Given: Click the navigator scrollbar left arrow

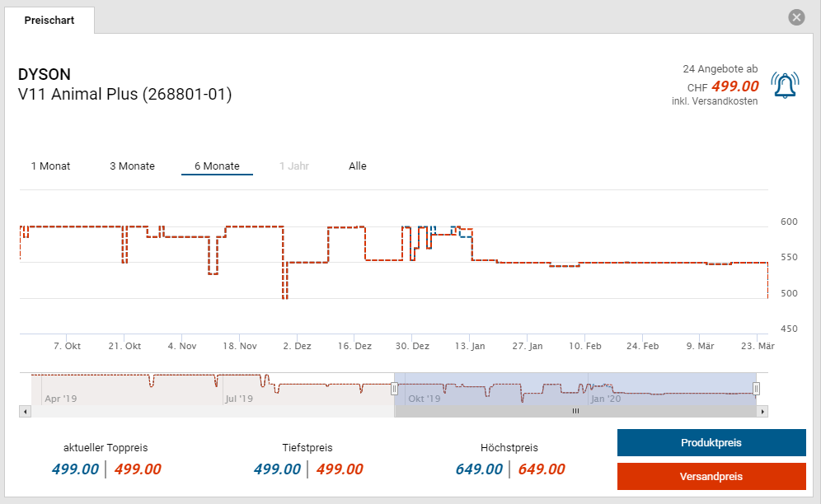Looking at the screenshot, I should (x=26, y=411).
